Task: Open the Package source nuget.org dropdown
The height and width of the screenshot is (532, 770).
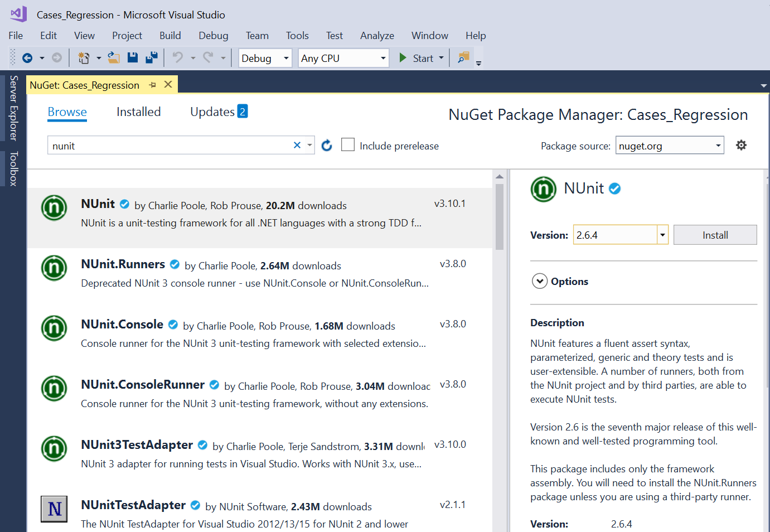Action: (x=670, y=146)
